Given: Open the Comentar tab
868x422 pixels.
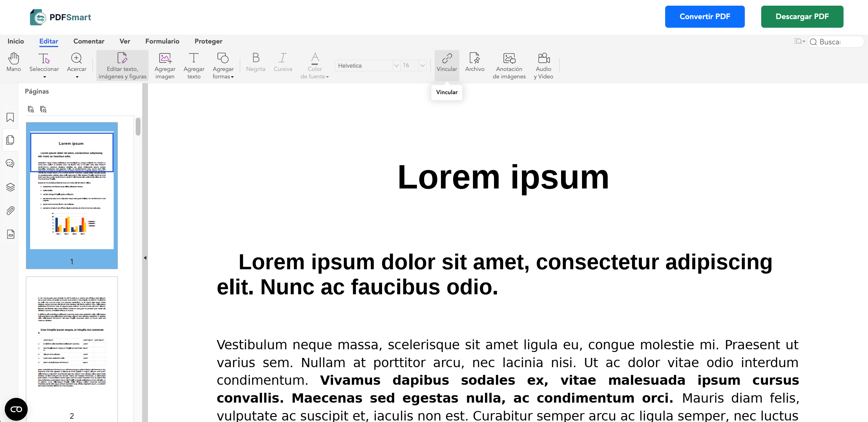Looking at the screenshot, I should [89, 41].
